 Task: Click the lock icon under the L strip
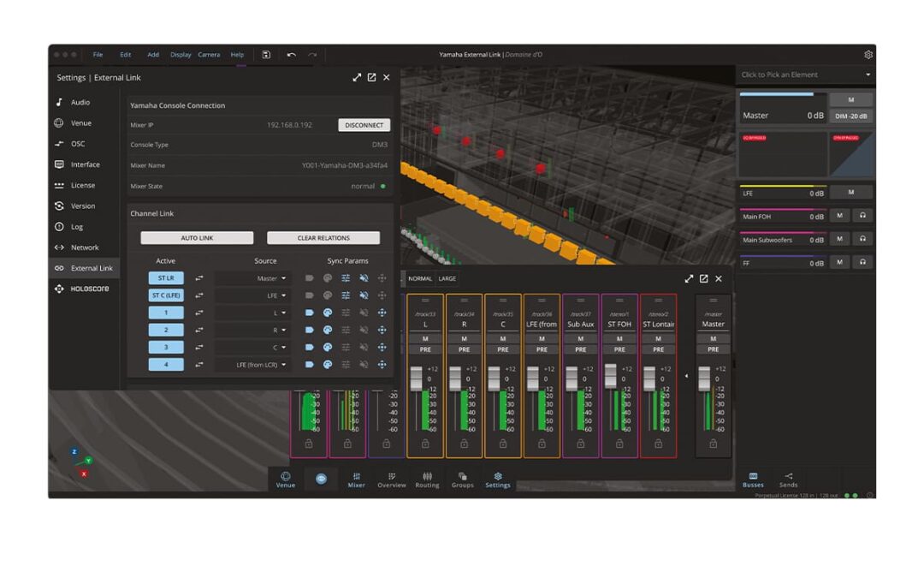pyautogui.click(x=425, y=444)
